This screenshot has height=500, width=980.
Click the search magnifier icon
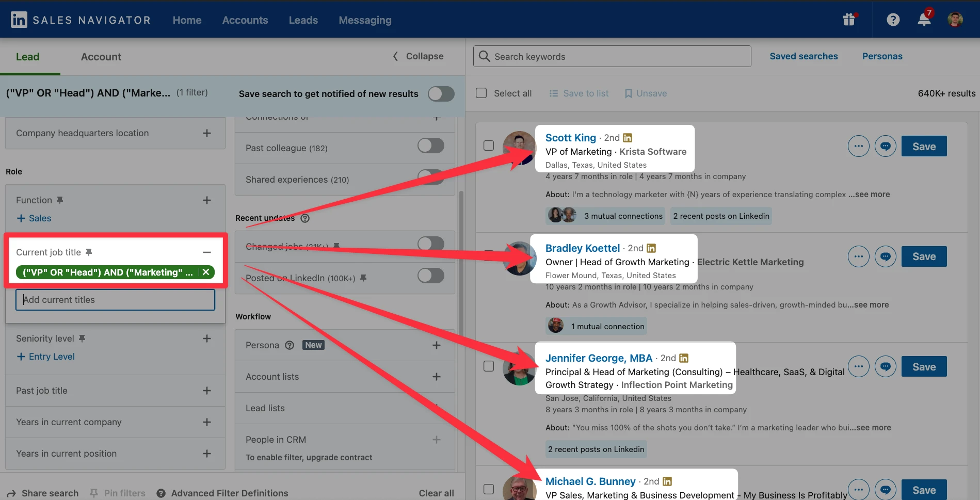tap(484, 56)
